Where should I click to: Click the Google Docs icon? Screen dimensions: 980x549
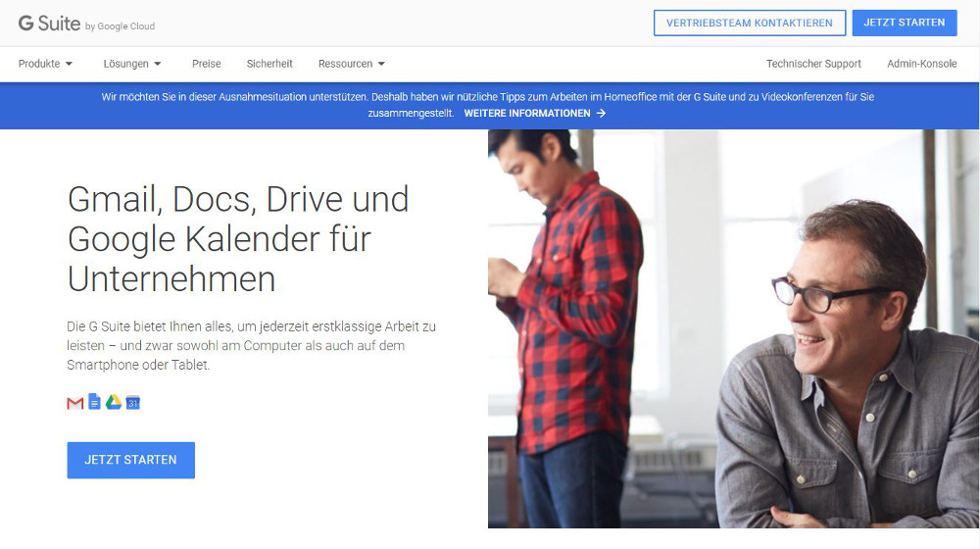[x=94, y=401]
